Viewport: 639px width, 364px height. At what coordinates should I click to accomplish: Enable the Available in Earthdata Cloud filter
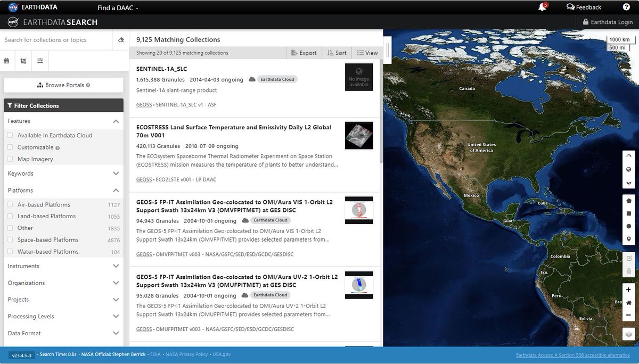click(x=9, y=135)
